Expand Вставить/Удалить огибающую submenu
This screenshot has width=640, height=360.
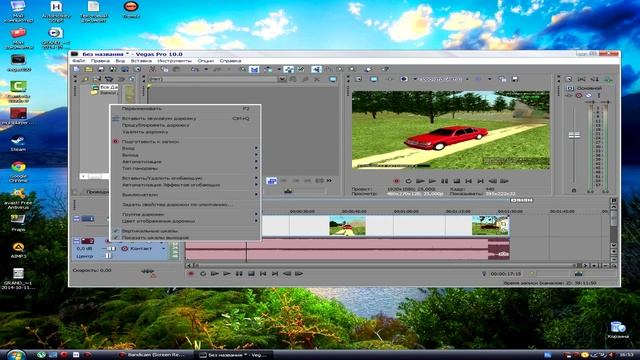(x=185, y=178)
